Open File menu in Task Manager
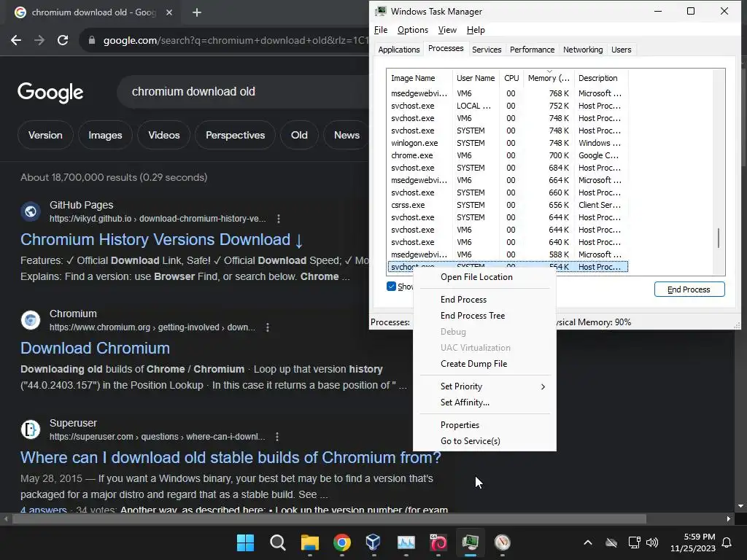This screenshot has height=560, width=747. tap(381, 30)
